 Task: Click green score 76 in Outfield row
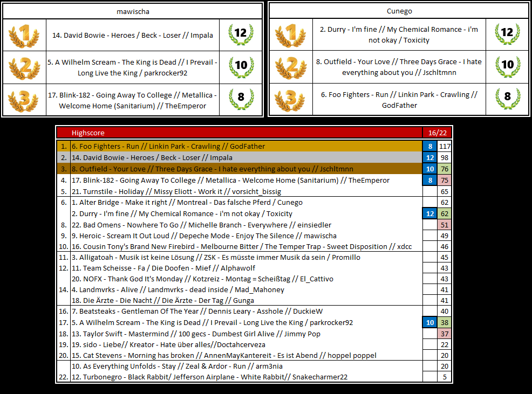[445, 169]
